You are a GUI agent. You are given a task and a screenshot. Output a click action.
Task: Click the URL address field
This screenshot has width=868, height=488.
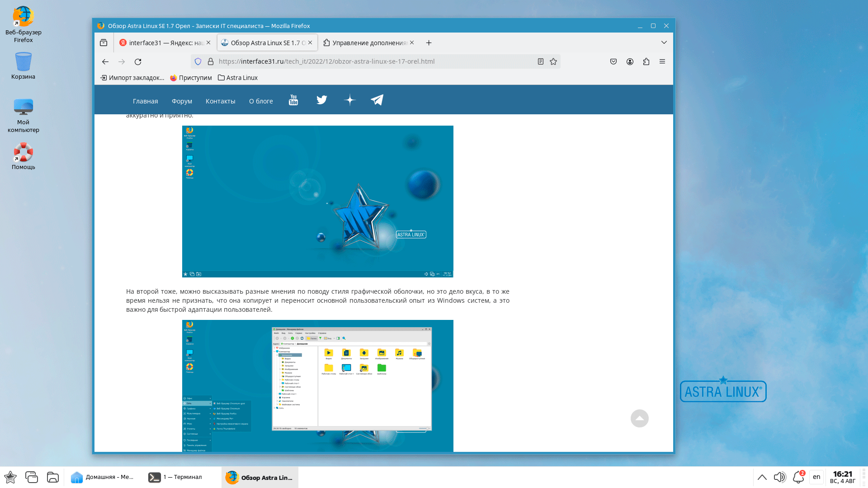pos(375,61)
